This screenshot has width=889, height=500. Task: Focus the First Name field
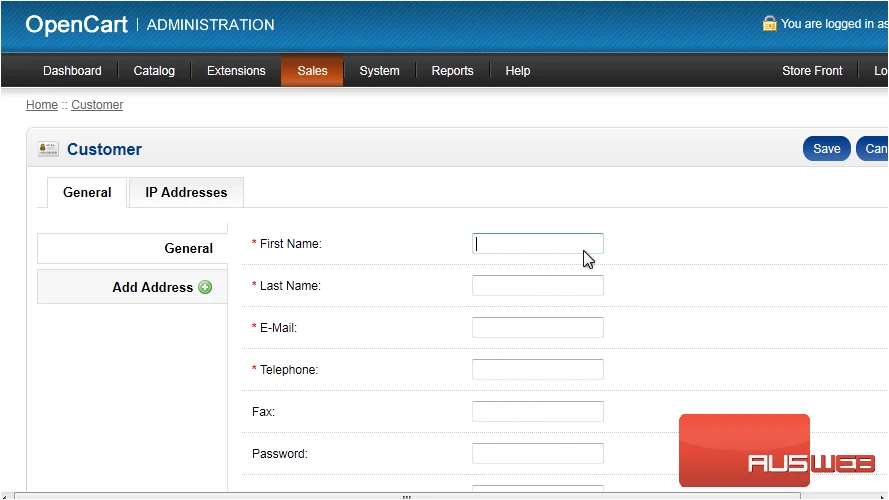pyautogui.click(x=537, y=244)
